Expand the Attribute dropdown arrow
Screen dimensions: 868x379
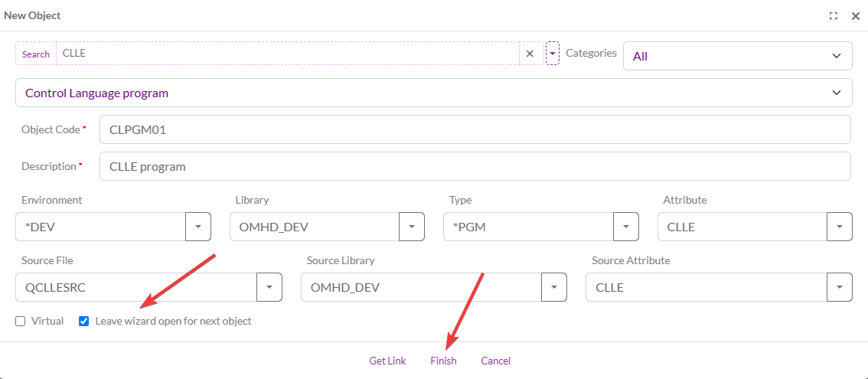coord(840,227)
